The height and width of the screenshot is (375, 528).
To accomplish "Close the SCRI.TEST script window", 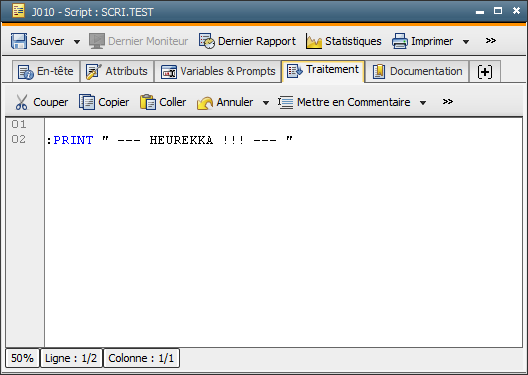I will tap(516, 11).
